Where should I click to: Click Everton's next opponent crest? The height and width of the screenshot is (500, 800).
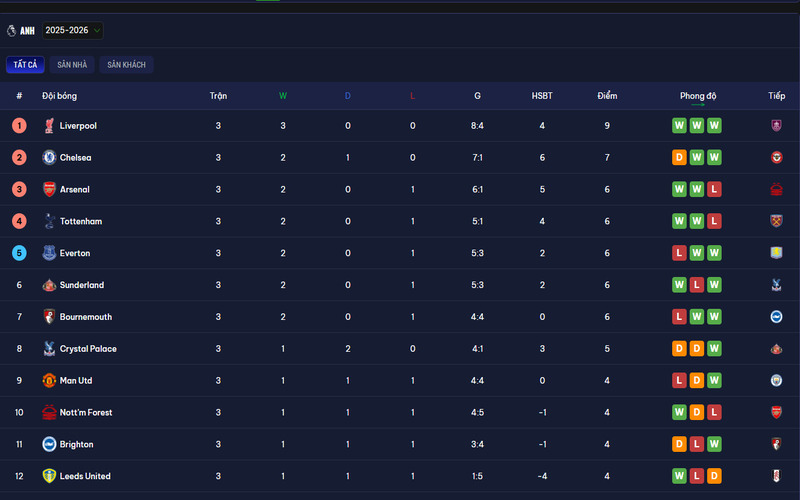pyautogui.click(x=776, y=253)
